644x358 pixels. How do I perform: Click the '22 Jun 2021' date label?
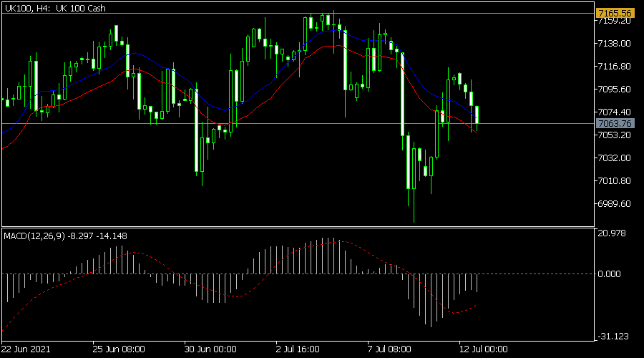26,349
